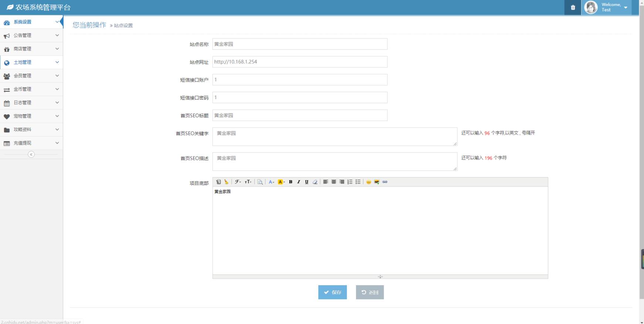Expand chevron next to 金币管理
This screenshot has width=644, height=324.
point(57,89)
